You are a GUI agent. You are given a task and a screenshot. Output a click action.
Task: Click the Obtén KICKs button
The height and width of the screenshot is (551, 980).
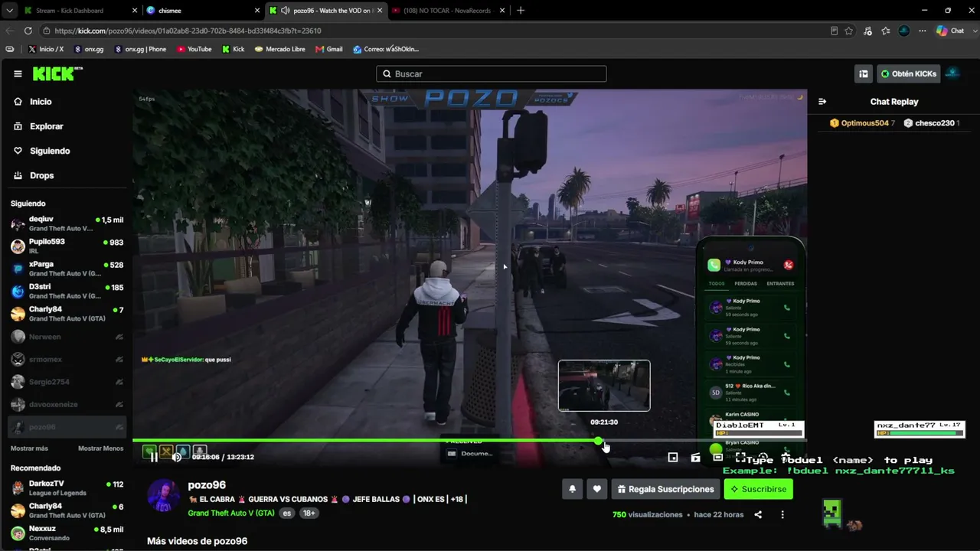click(908, 74)
